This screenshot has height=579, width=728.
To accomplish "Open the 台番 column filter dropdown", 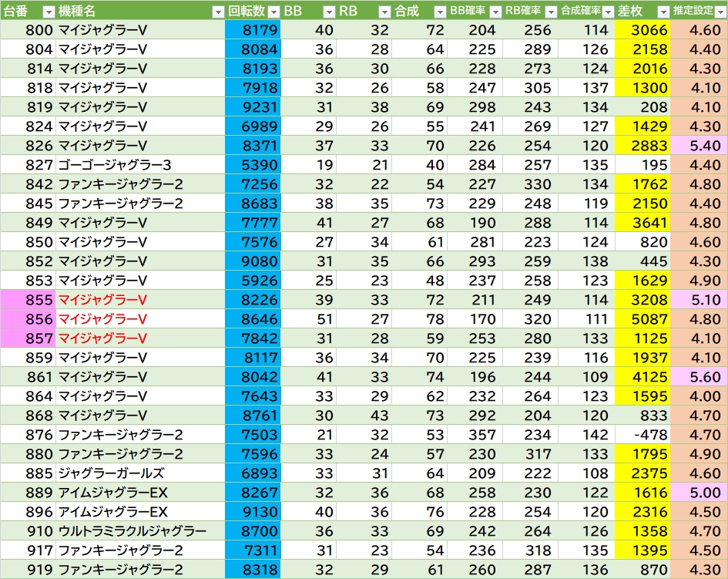I will point(49,12).
